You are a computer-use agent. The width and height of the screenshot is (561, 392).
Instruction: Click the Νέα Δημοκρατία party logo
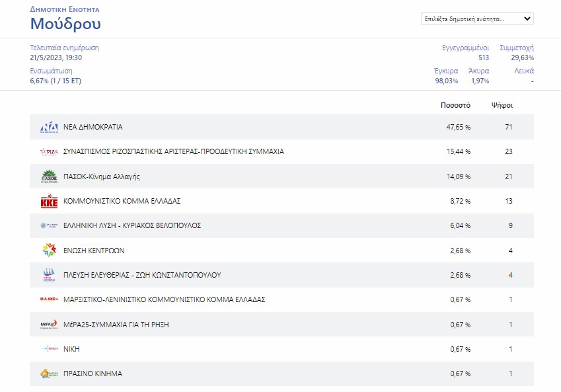[49, 127]
